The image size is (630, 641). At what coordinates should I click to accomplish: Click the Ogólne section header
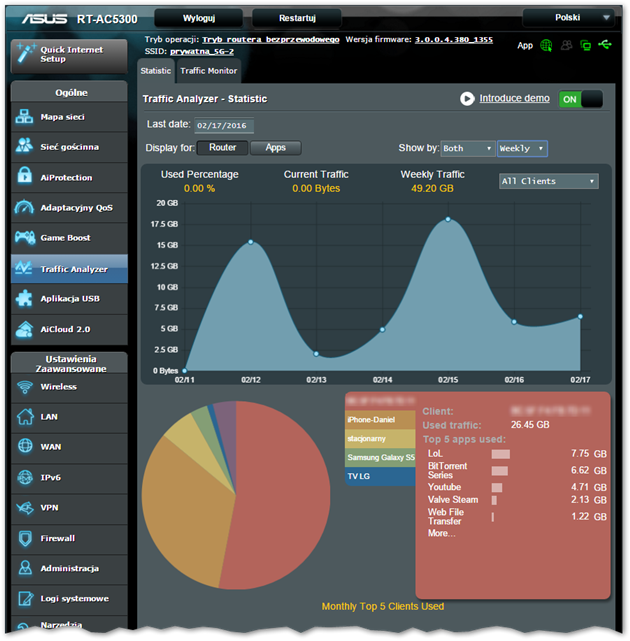pos(71,93)
